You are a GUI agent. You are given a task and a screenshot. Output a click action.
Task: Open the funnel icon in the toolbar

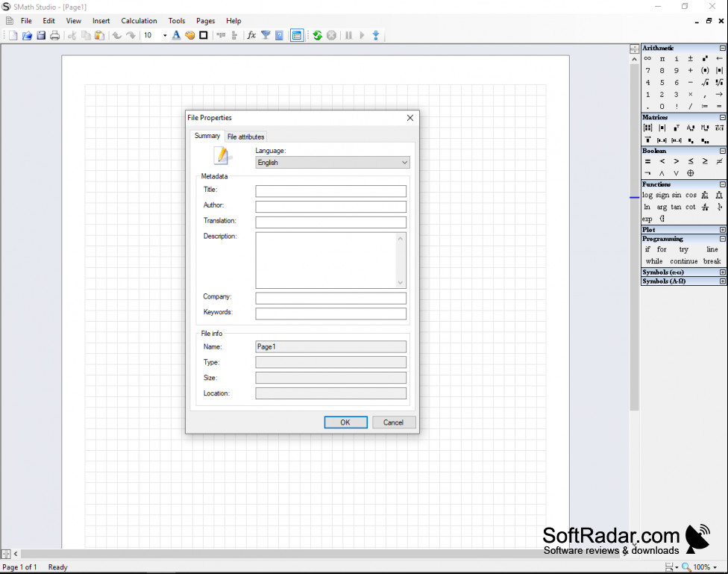coord(266,35)
